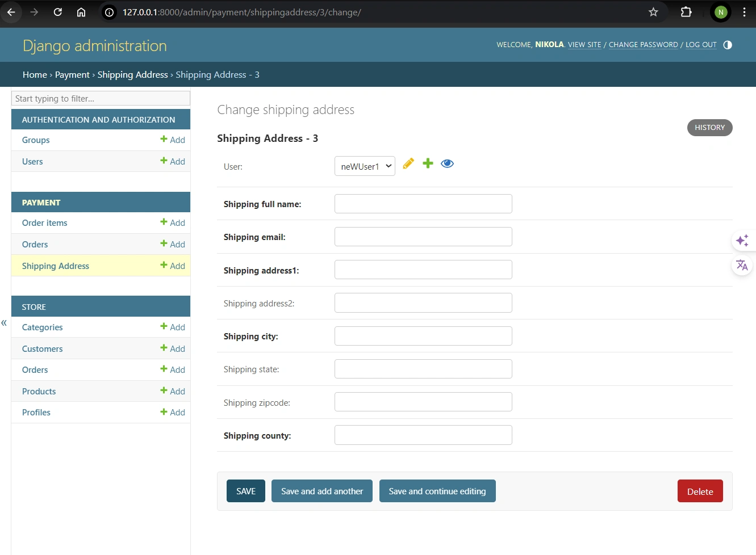The height and width of the screenshot is (555, 756).
Task: Open VIEW SITE link
Action: click(584, 45)
